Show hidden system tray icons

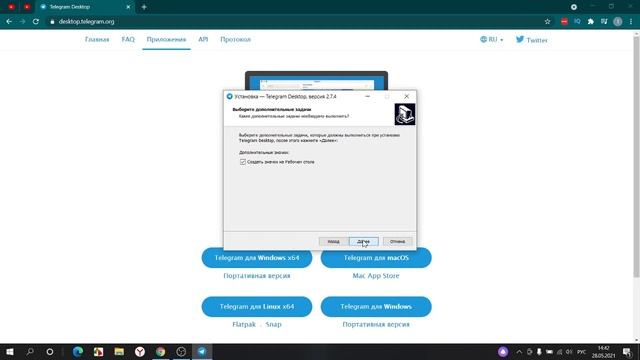coord(519,351)
